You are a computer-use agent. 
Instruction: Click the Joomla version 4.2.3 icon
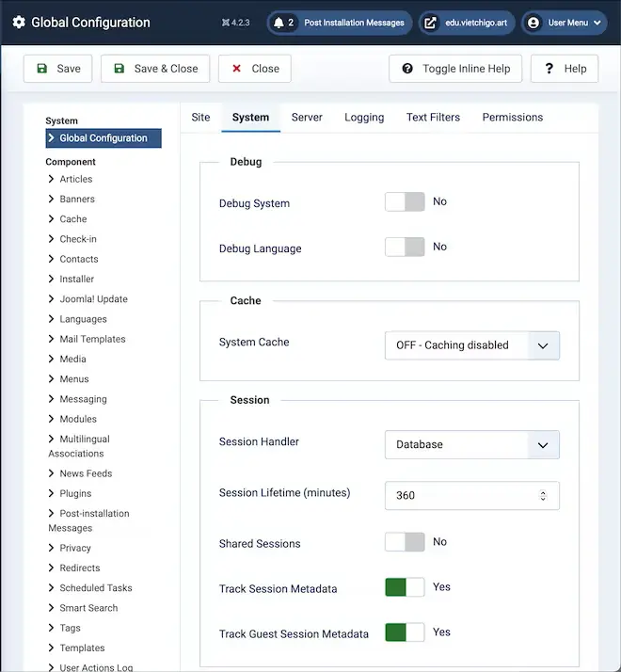tap(226, 23)
